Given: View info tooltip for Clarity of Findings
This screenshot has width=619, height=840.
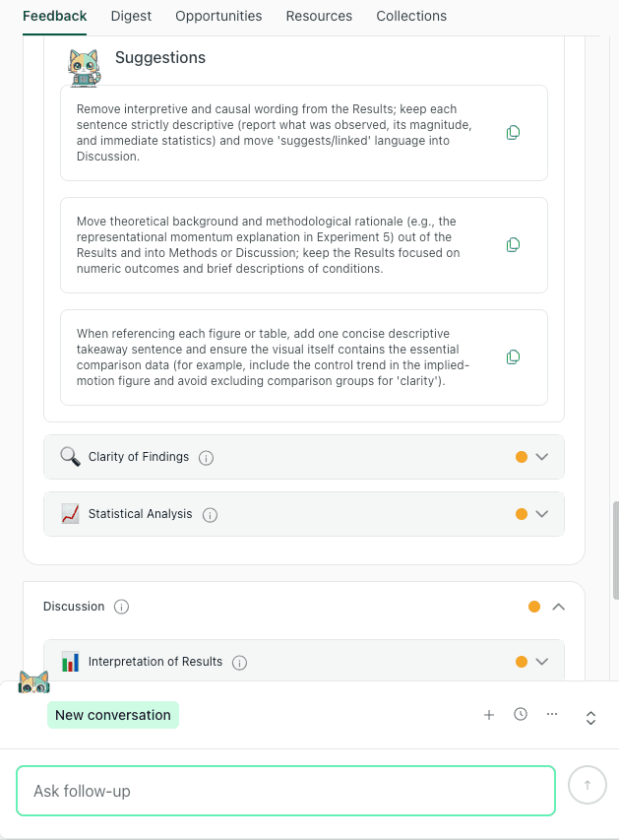Looking at the screenshot, I should 206,457.
